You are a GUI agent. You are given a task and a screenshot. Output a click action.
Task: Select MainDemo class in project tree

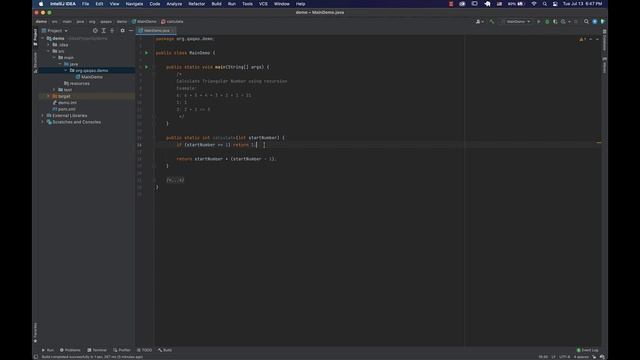point(89,77)
